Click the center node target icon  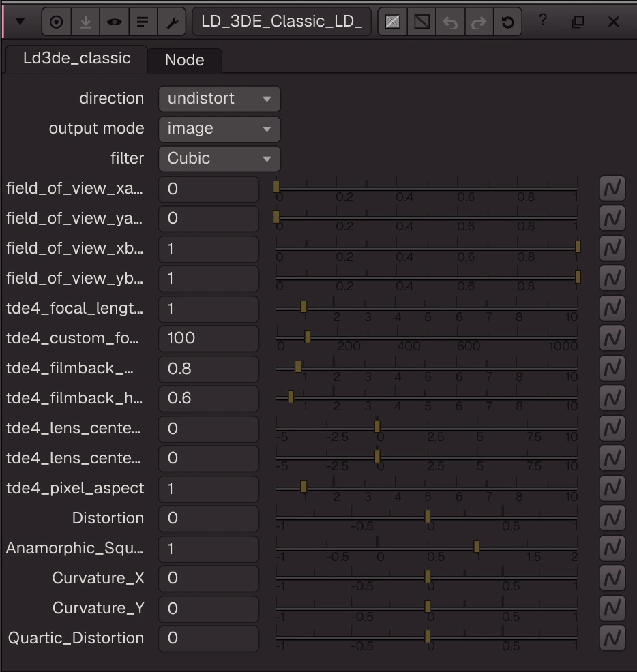click(56, 22)
